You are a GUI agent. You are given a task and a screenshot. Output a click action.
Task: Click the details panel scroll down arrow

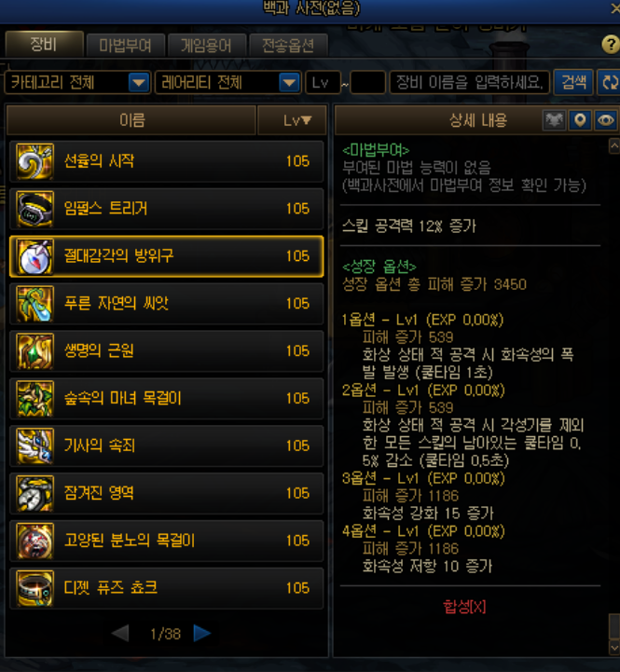614,647
